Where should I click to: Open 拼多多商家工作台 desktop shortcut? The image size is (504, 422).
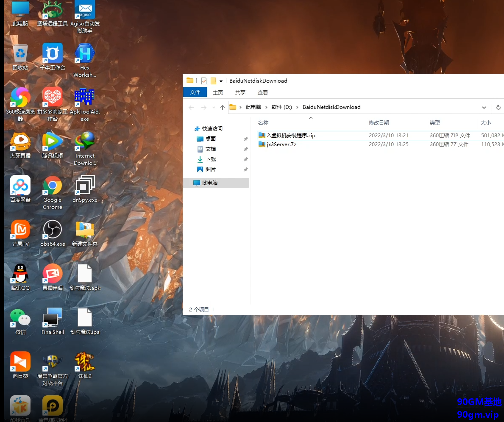53,105
